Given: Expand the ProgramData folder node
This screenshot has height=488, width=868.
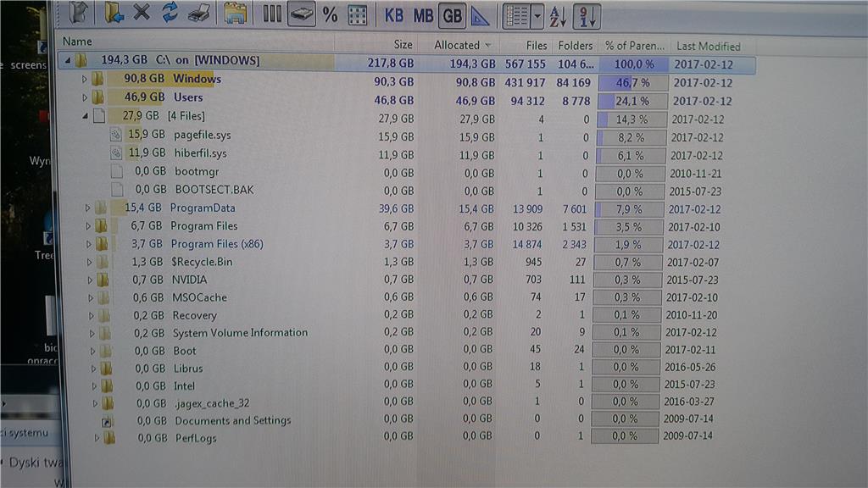Looking at the screenshot, I should coord(87,208).
